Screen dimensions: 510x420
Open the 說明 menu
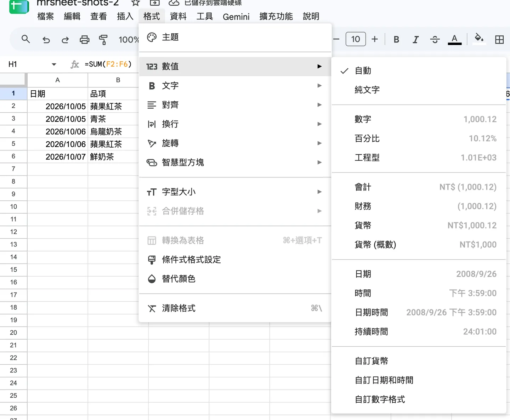[311, 16]
